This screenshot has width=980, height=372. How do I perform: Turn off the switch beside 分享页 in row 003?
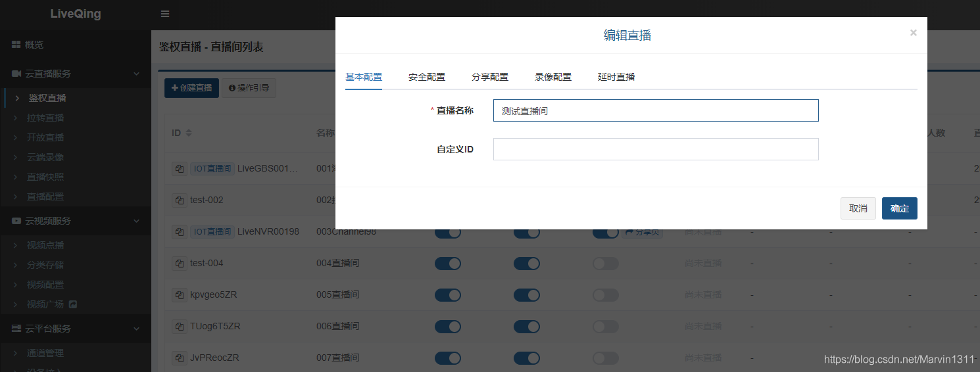606,232
